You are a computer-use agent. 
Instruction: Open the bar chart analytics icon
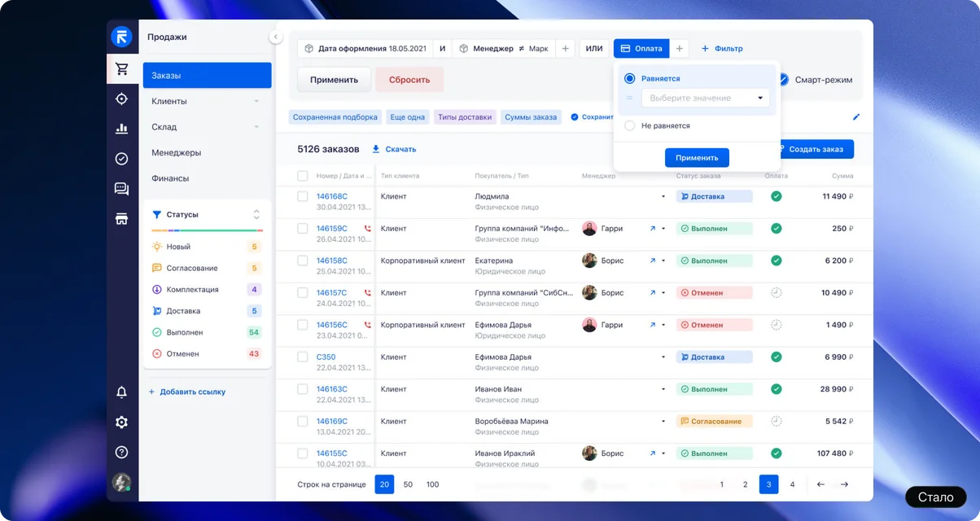click(x=122, y=129)
